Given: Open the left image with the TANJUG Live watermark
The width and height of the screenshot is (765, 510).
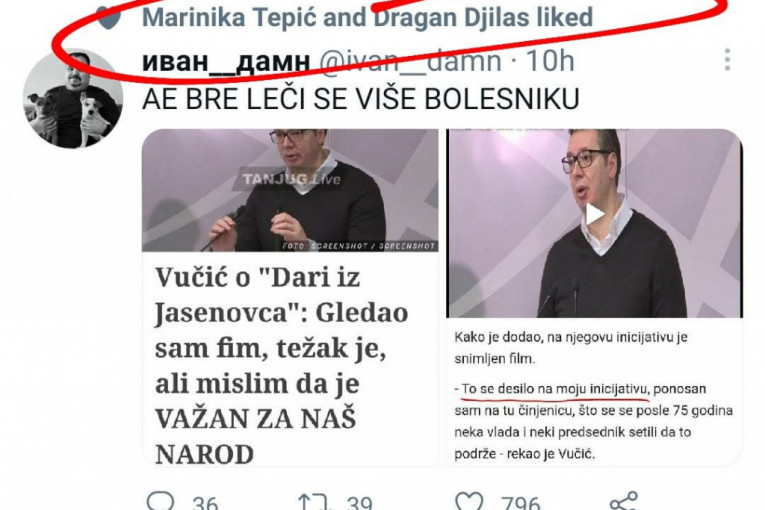Looking at the screenshot, I should [x=290, y=190].
